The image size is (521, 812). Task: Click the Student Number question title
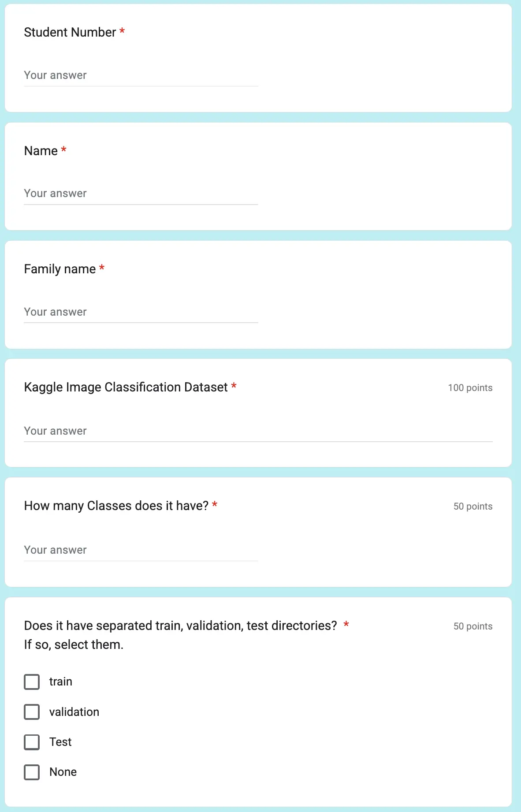pyautogui.click(x=70, y=32)
